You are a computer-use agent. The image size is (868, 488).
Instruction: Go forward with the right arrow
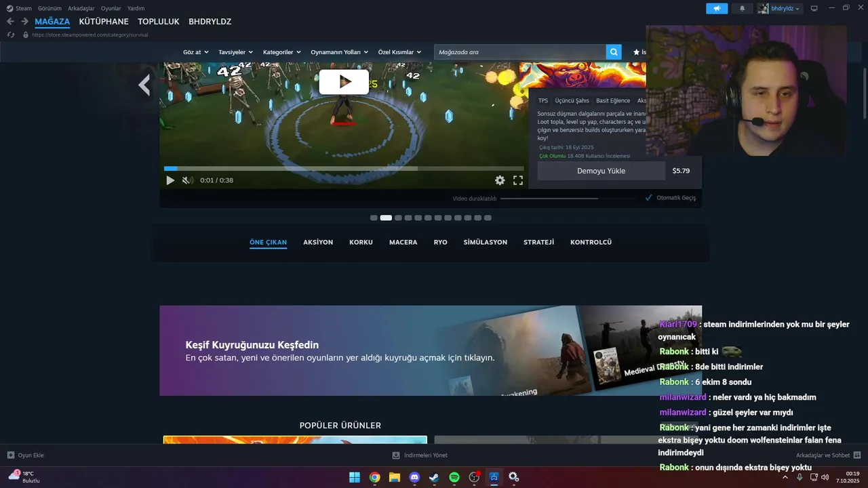[24, 22]
